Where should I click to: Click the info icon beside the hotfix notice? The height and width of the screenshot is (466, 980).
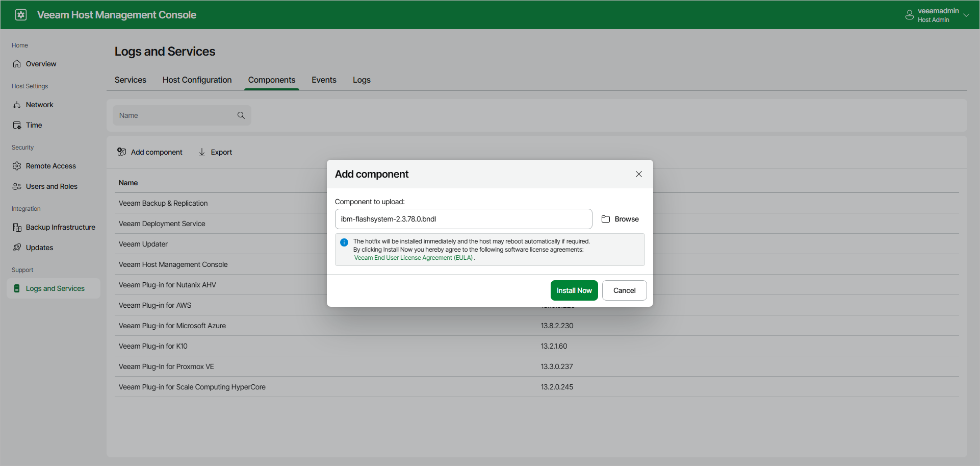click(x=344, y=242)
